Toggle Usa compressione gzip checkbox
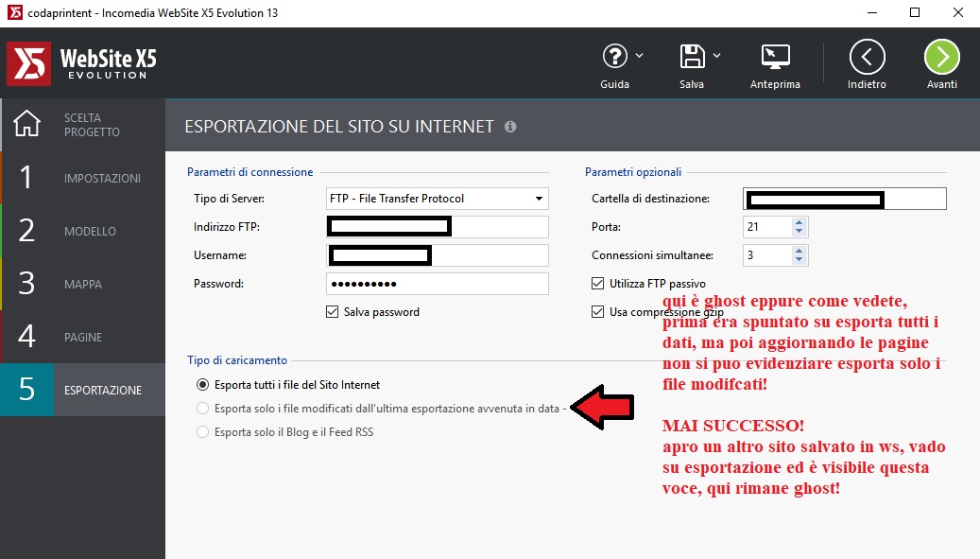Image resolution: width=980 pixels, height=559 pixels. 597,311
